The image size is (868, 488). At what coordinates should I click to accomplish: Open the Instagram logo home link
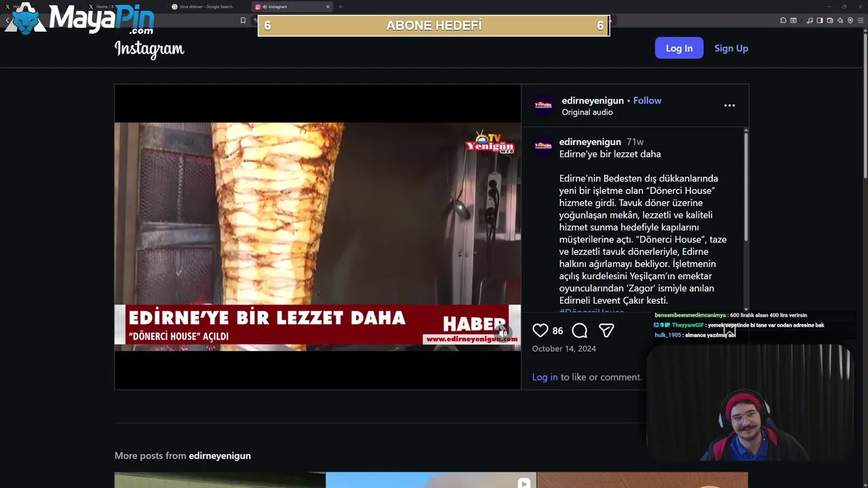pyautogui.click(x=149, y=49)
